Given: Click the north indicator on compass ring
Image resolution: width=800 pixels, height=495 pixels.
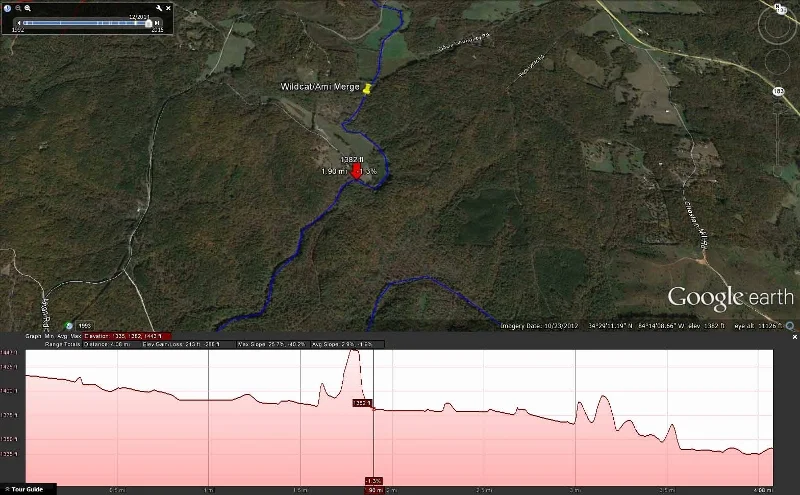Looking at the screenshot, I should click(x=779, y=7).
